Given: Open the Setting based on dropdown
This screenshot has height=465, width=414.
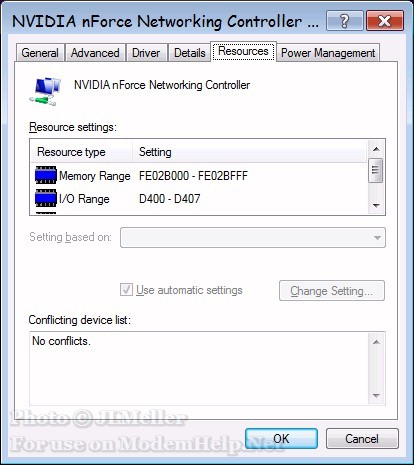Looking at the screenshot, I should point(253,237).
